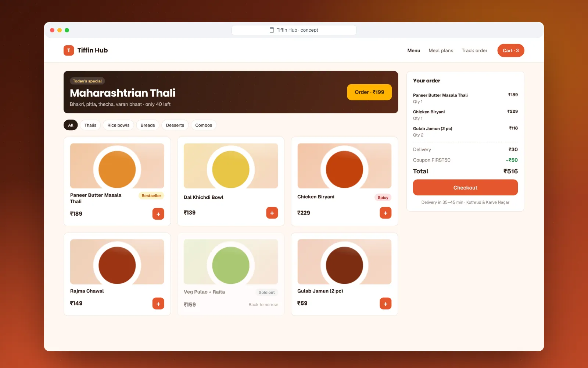Click the page icon in the title bar
Image resolution: width=588 pixels, height=368 pixels.
[272, 30]
